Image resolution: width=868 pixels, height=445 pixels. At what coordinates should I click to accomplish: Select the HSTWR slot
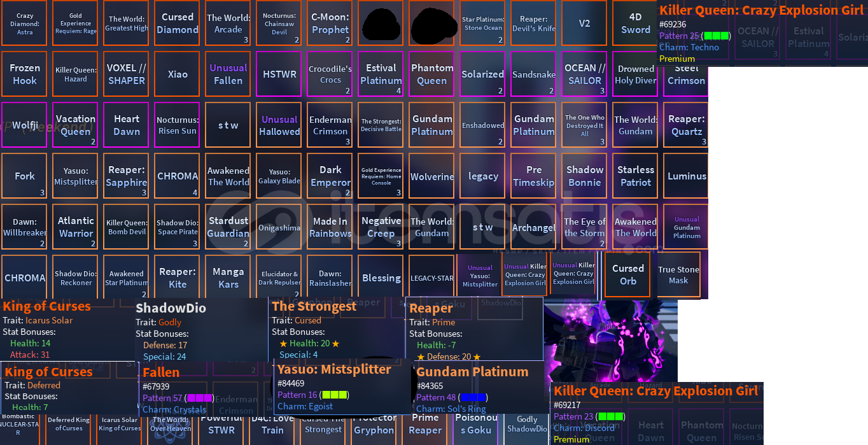point(279,74)
